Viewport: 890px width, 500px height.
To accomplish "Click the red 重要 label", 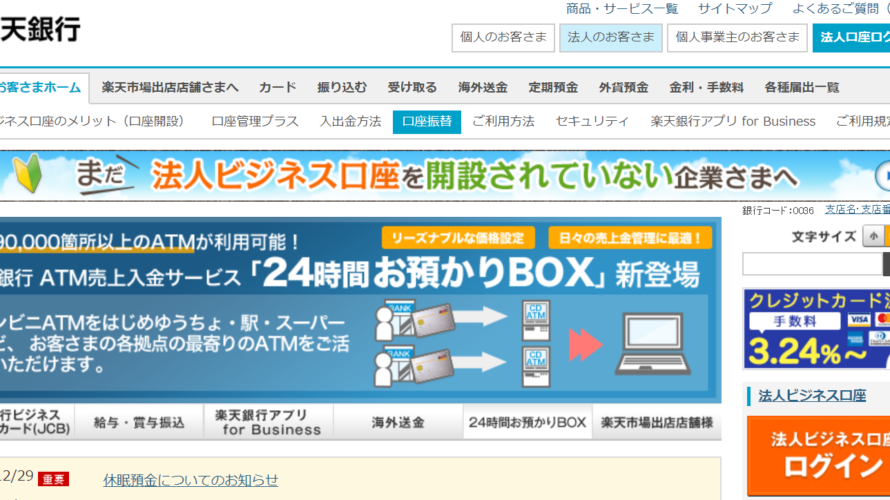I will [x=53, y=480].
